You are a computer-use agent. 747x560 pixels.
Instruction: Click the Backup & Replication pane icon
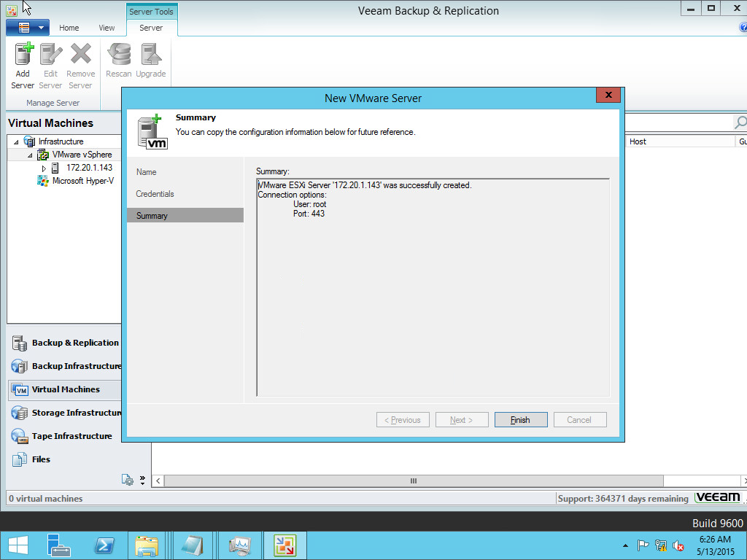click(x=20, y=343)
